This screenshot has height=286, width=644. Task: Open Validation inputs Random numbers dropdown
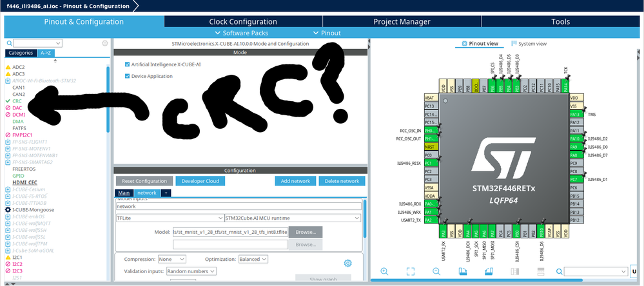pyautogui.click(x=191, y=271)
